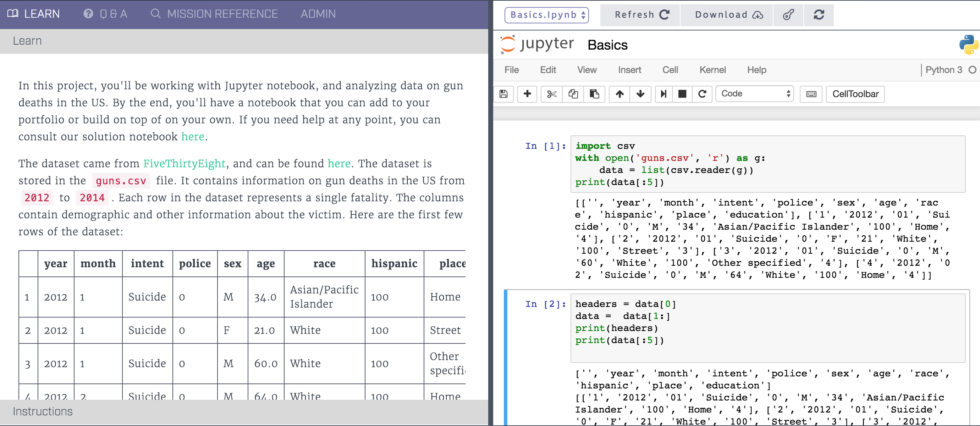
Task: Open command palette keyboard icon
Action: [x=811, y=94]
